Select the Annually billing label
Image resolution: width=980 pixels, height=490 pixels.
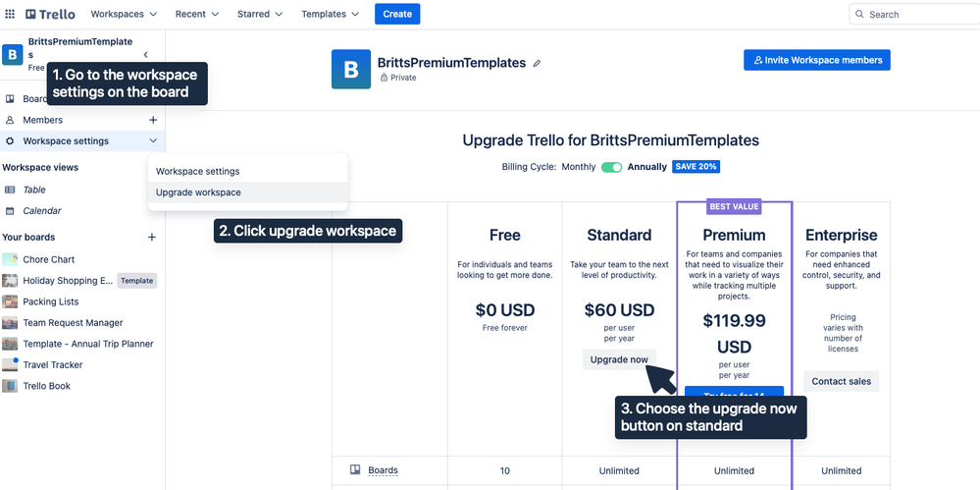point(647,167)
